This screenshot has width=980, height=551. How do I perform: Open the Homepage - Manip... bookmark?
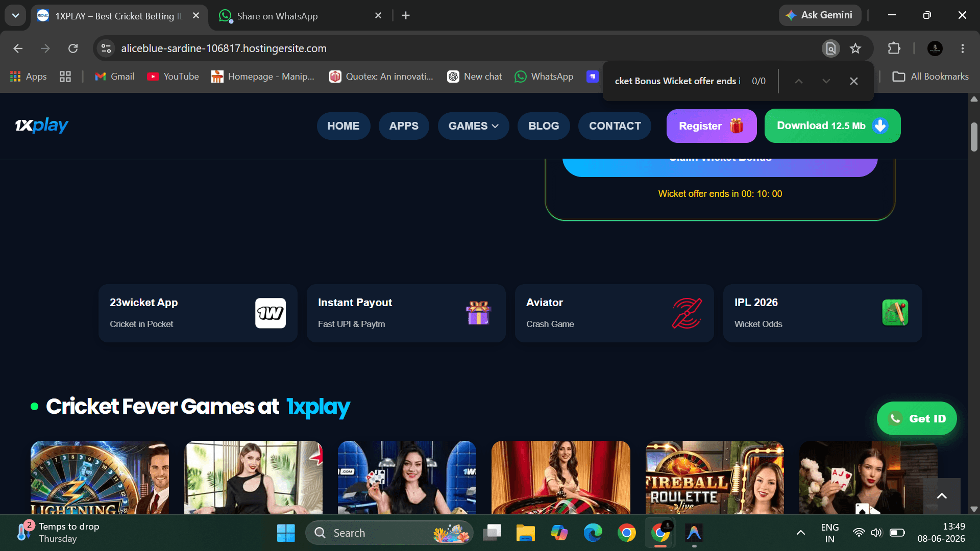point(263,77)
